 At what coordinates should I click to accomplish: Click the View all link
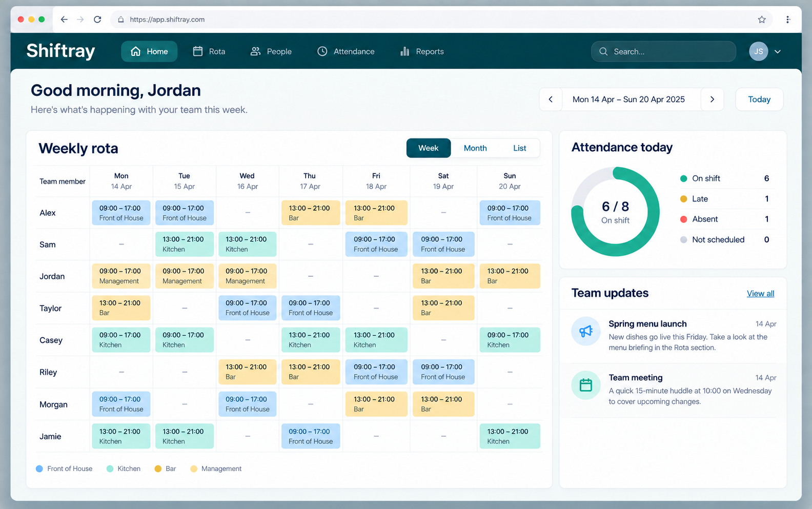[760, 294]
